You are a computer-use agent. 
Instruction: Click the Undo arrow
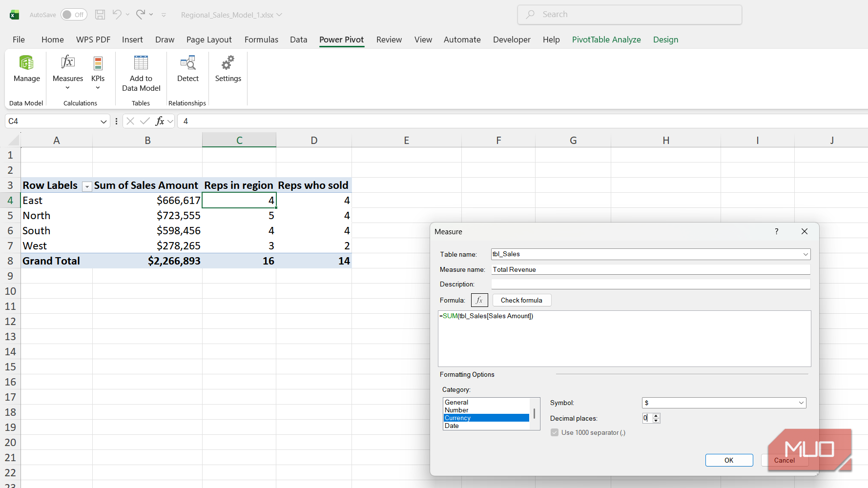(x=117, y=14)
